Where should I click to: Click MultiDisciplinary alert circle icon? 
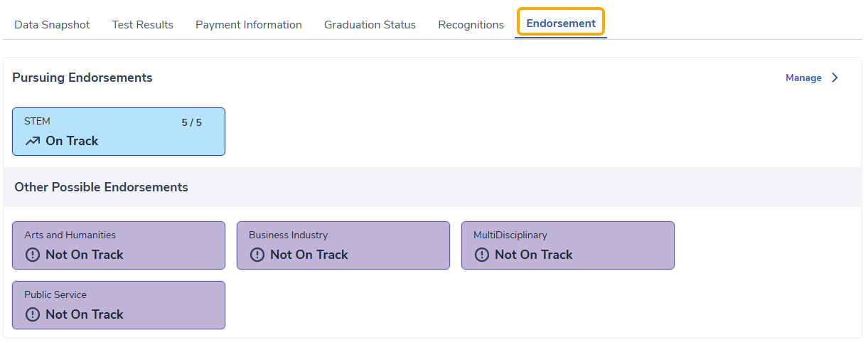coord(482,255)
